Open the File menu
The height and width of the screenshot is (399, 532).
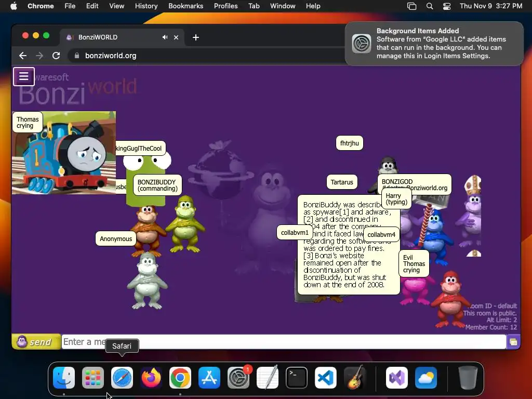click(x=70, y=6)
